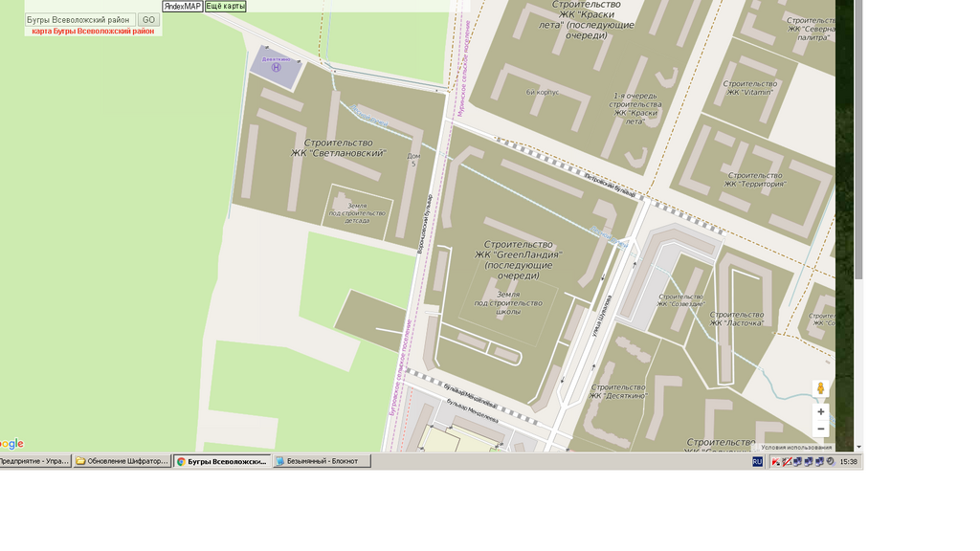The image size is (980, 551).
Task: Click 1-я очередь строительства ЖК "Краски лета"
Action: 635,109
